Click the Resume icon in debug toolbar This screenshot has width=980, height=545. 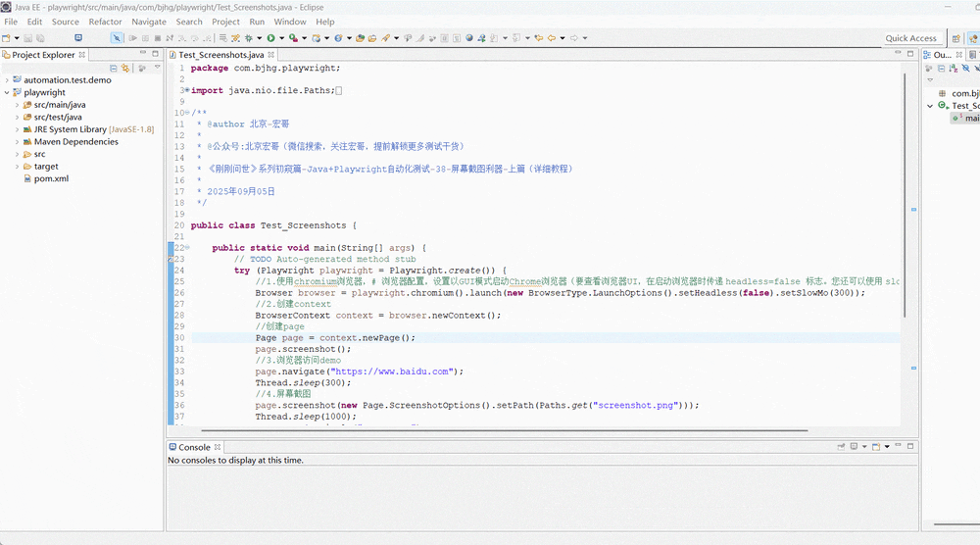point(132,38)
